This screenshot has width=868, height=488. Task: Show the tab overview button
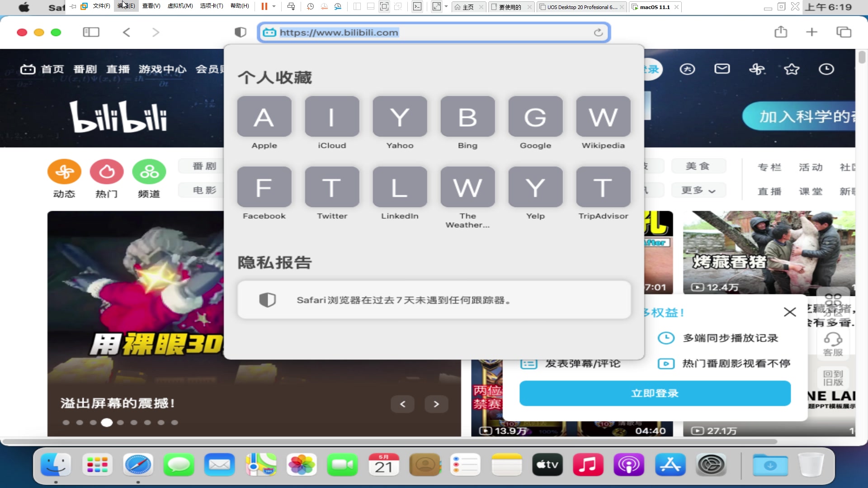coord(844,32)
